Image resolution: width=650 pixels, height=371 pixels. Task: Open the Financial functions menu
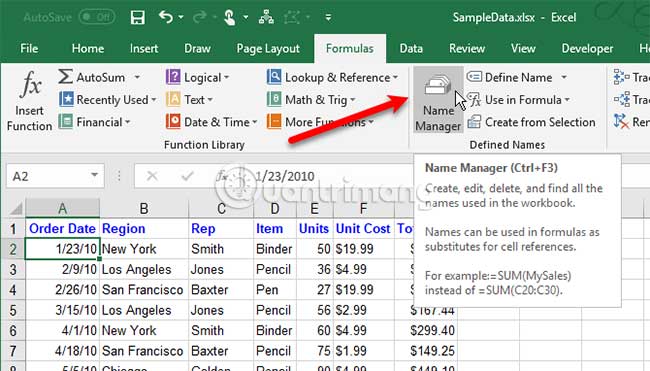coord(95,122)
